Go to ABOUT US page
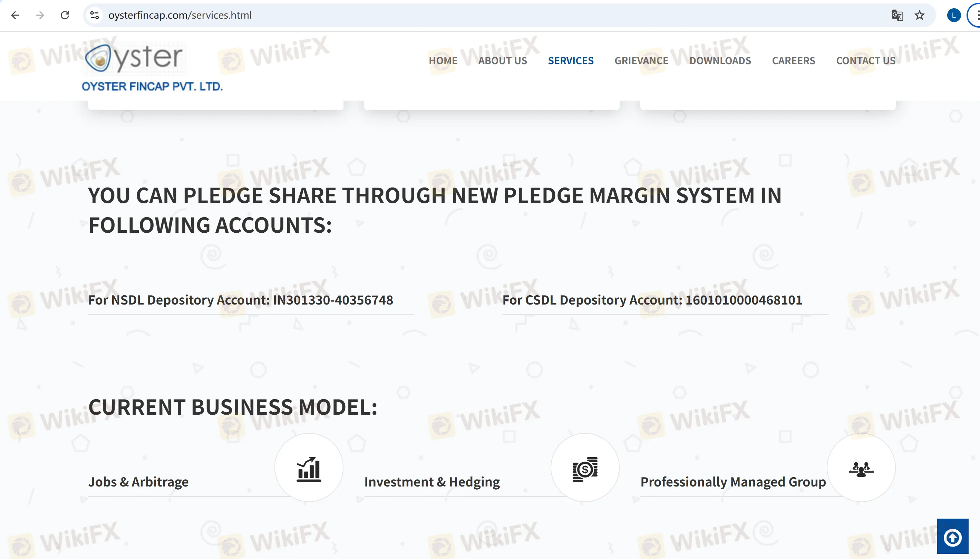 (502, 61)
